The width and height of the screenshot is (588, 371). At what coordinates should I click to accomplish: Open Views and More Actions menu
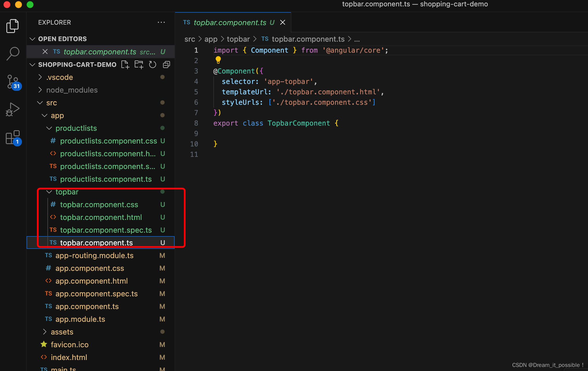[161, 22]
